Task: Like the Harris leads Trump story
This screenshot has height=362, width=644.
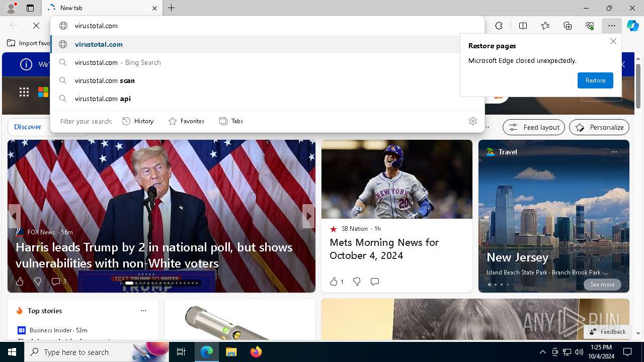Action: click(20, 282)
